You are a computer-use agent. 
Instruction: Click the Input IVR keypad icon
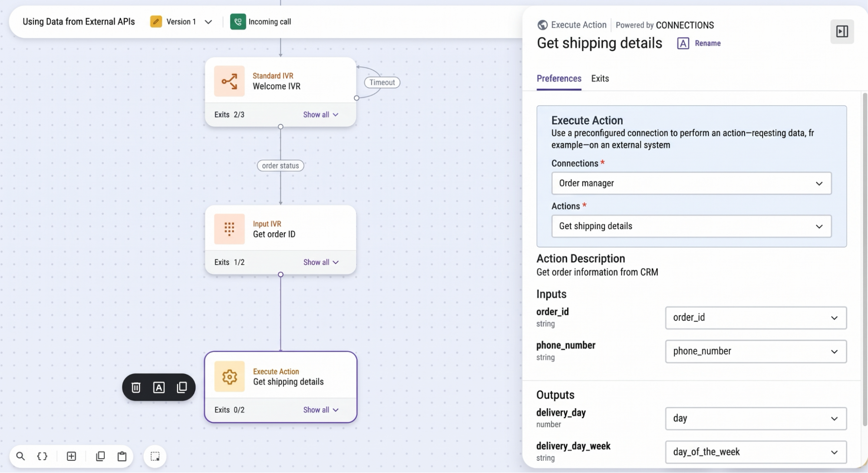point(229,229)
